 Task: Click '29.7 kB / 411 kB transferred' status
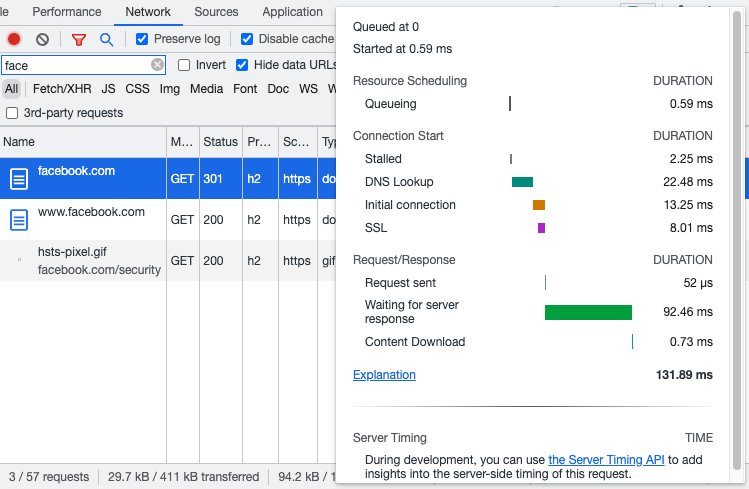click(x=183, y=477)
